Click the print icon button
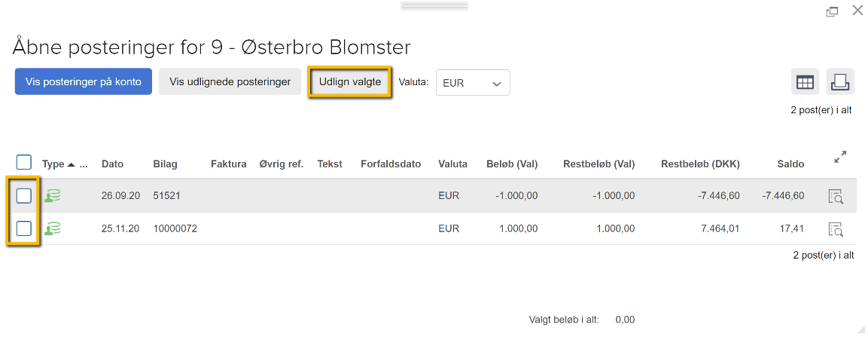868x337 pixels. [x=840, y=83]
